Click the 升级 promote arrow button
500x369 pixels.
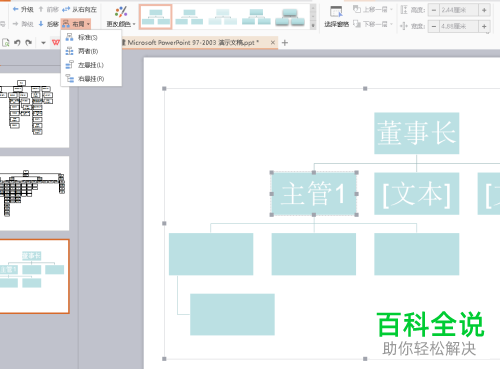[23, 9]
